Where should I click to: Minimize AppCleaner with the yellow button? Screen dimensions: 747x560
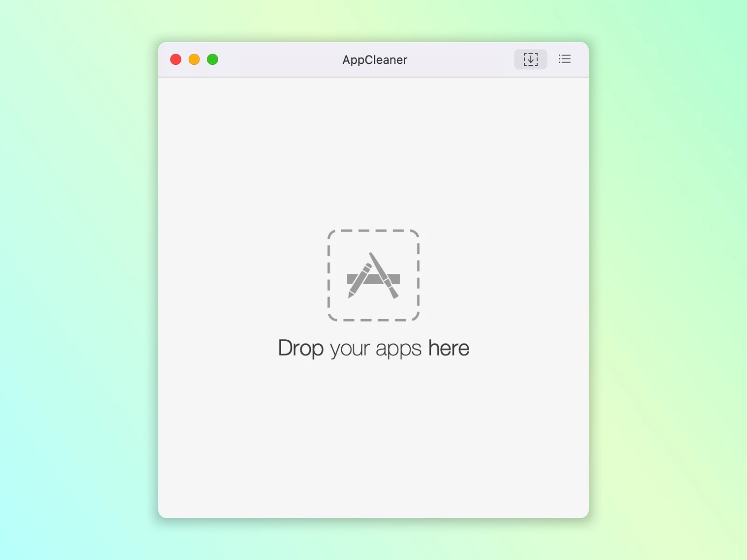[194, 59]
